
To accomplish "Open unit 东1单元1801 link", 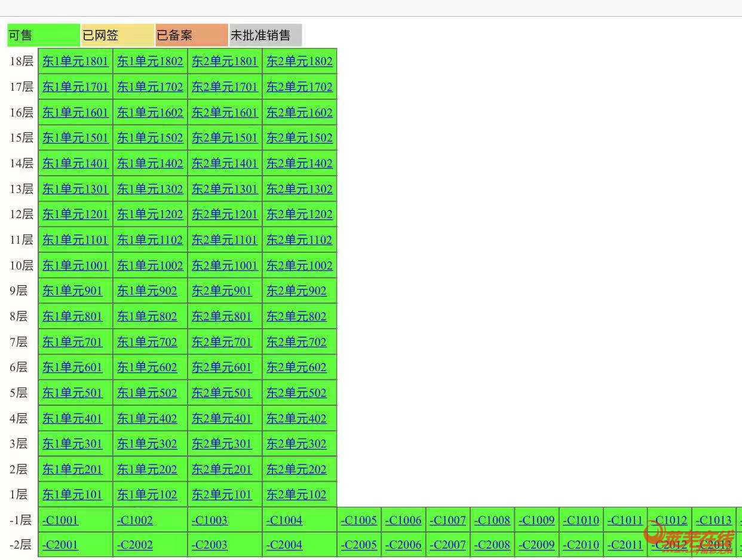I will click(75, 62).
